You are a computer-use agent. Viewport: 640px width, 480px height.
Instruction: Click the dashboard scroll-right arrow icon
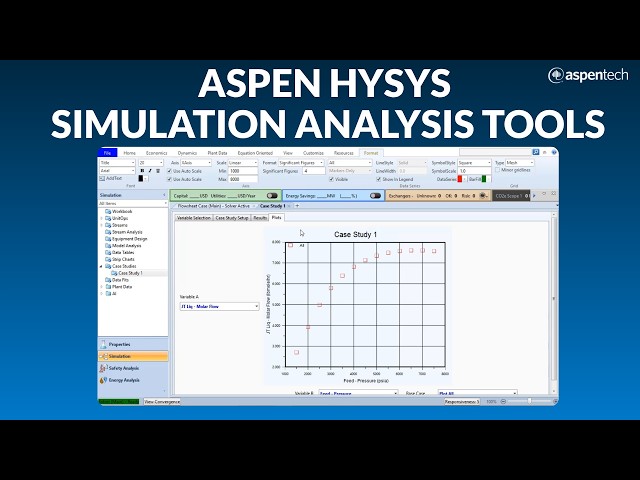534,196
